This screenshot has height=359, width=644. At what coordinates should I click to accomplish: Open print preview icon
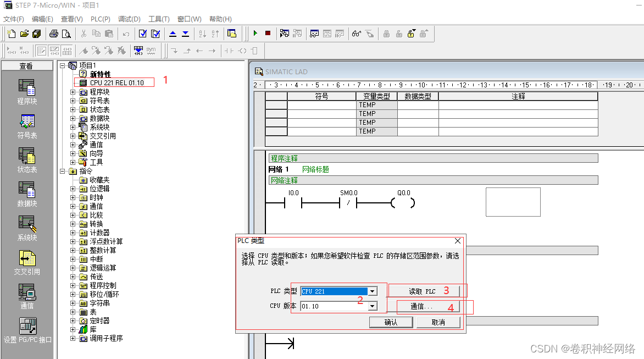(x=66, y=34)
